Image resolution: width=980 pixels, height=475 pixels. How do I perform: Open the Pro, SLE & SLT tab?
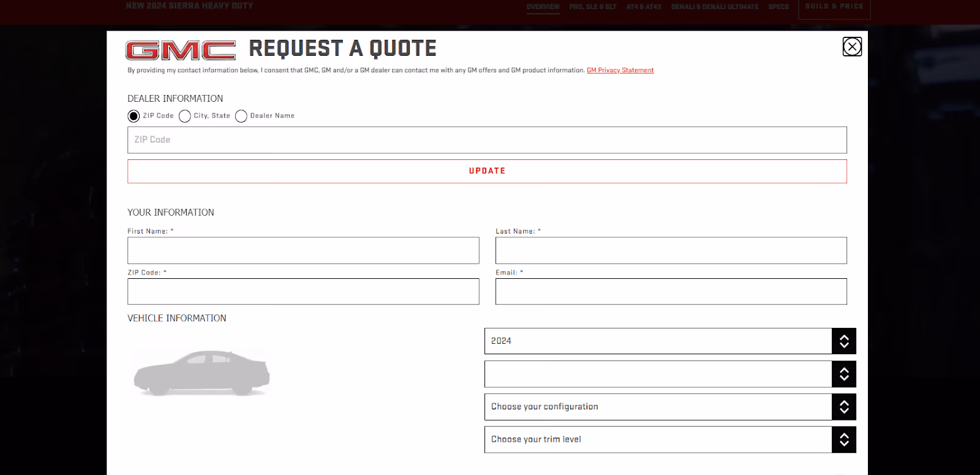593,7
